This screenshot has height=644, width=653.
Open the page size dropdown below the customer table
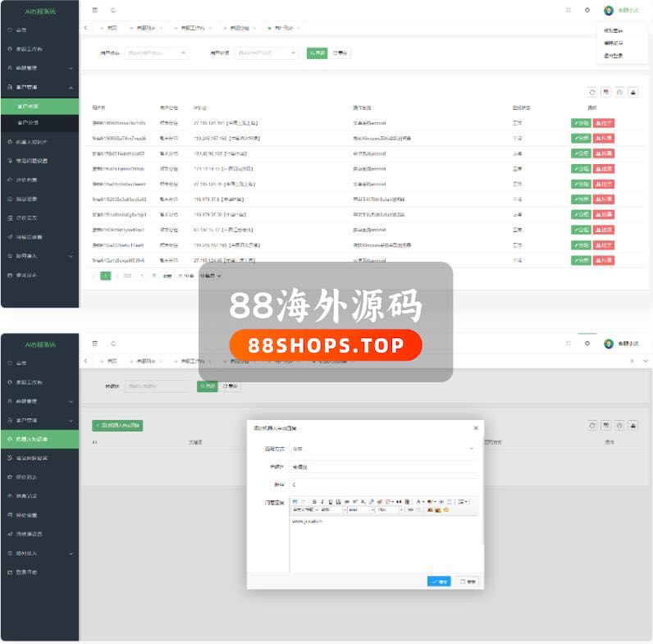click(210, 276)
